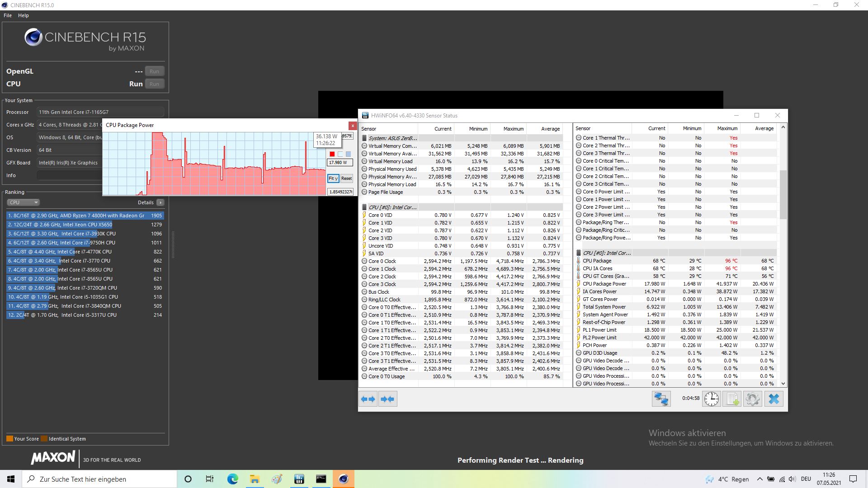
Task: Open Cinebench from Windows taskbar
Action: [344, 479]
